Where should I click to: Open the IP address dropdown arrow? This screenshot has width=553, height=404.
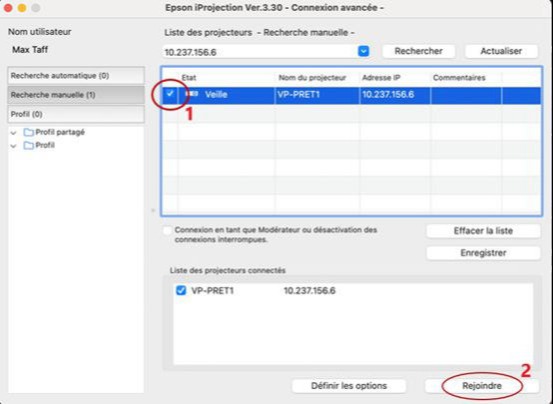click(364, 51)
